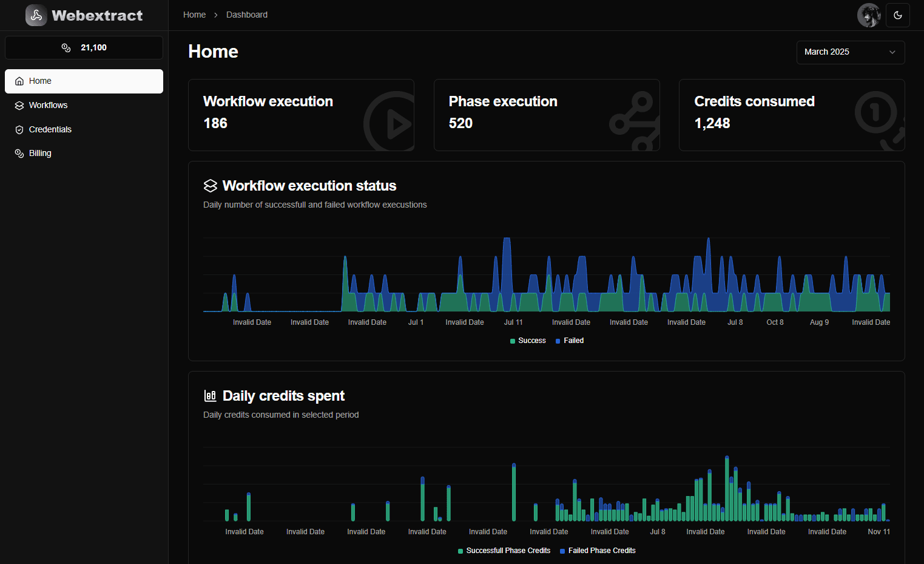Image resolution: width=924 pixels, height=564 pixels.
Task: Click the Workflow execution card
Action: pos(301,115)
